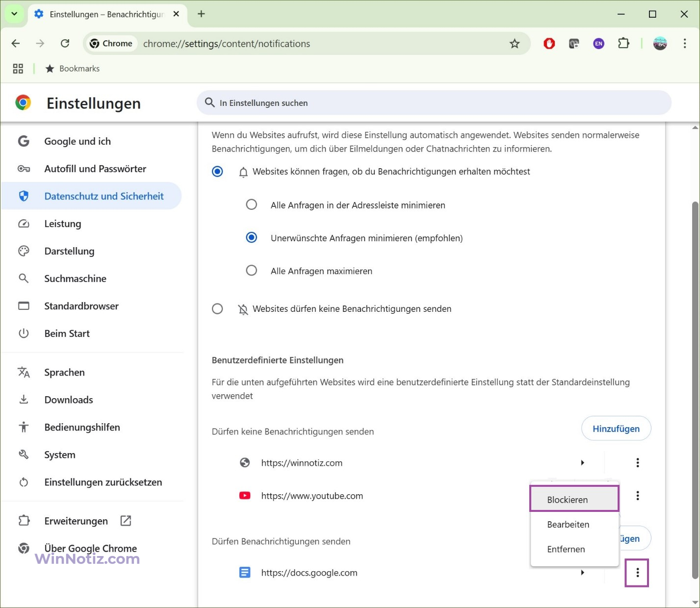Click the Chrome site info chip
This screenshot has width=700, height=608.
coord(111,44)
